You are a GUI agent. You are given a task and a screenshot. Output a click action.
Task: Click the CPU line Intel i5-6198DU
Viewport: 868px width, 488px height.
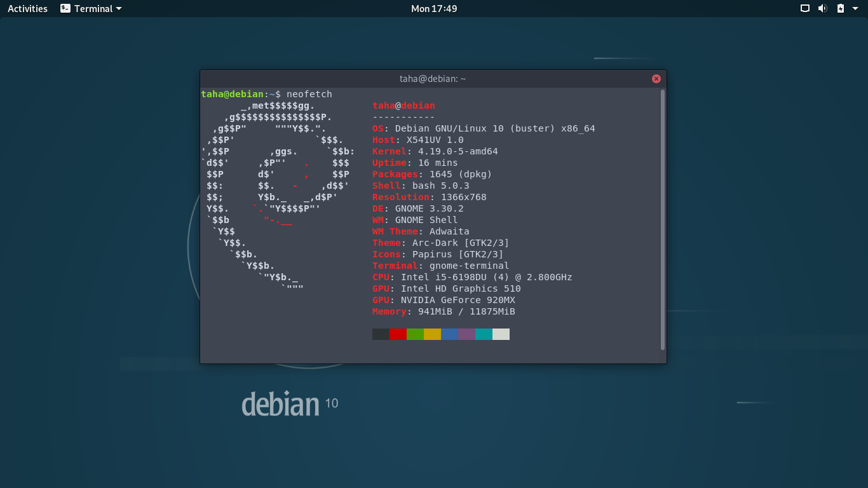coord(472,277)
